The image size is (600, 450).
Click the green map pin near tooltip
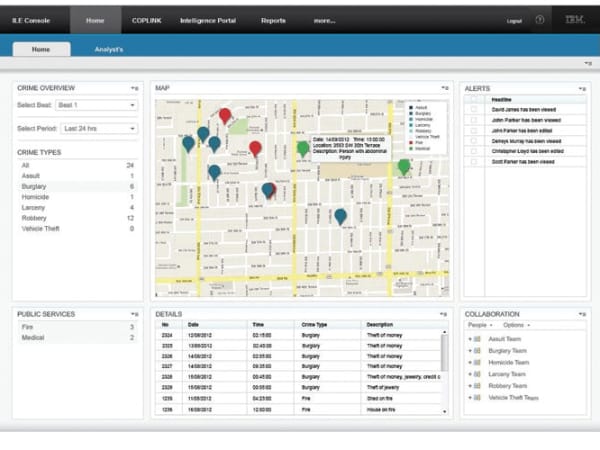click(x=303, y=148)
